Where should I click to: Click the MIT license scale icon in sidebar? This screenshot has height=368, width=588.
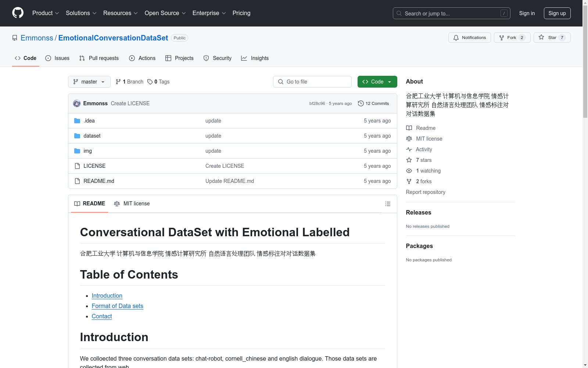coord(409,139)
